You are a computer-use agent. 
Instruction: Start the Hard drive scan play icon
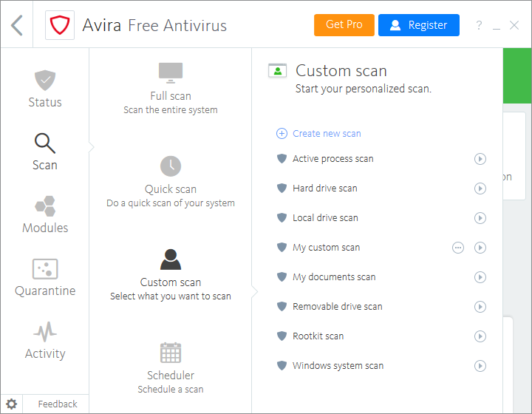pyautogui.click(x=480, y=189)
